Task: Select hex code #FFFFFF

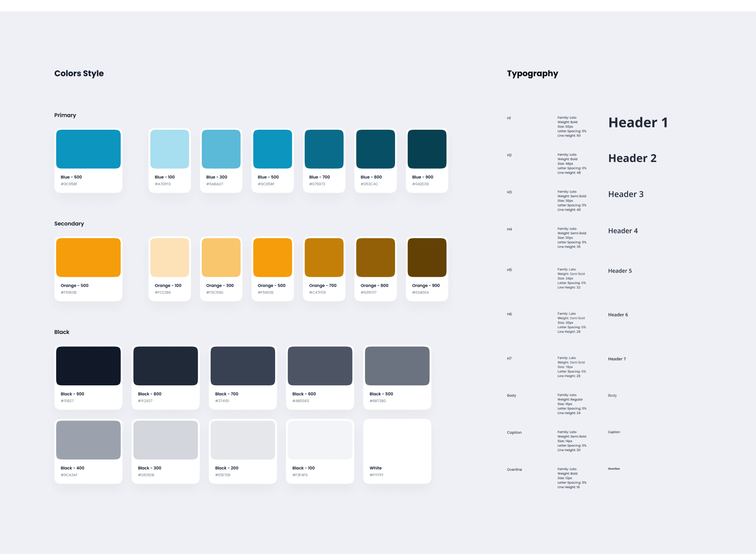Action: coord(376,475)
